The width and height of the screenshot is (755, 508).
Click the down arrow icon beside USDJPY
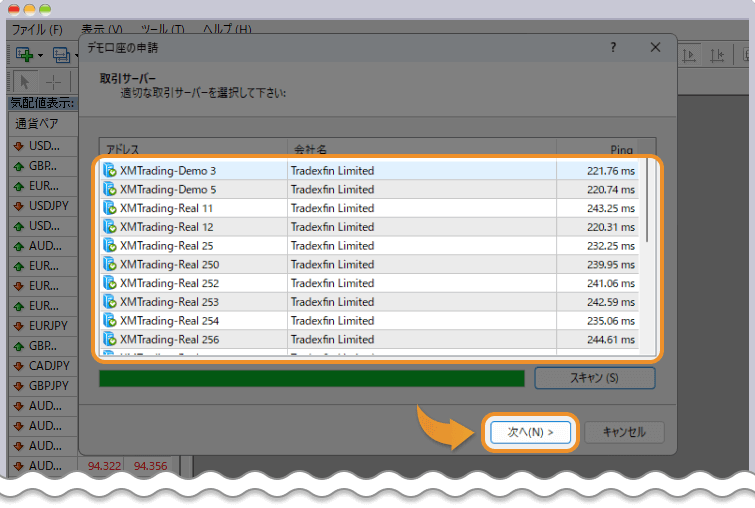[x=19, y=206]
